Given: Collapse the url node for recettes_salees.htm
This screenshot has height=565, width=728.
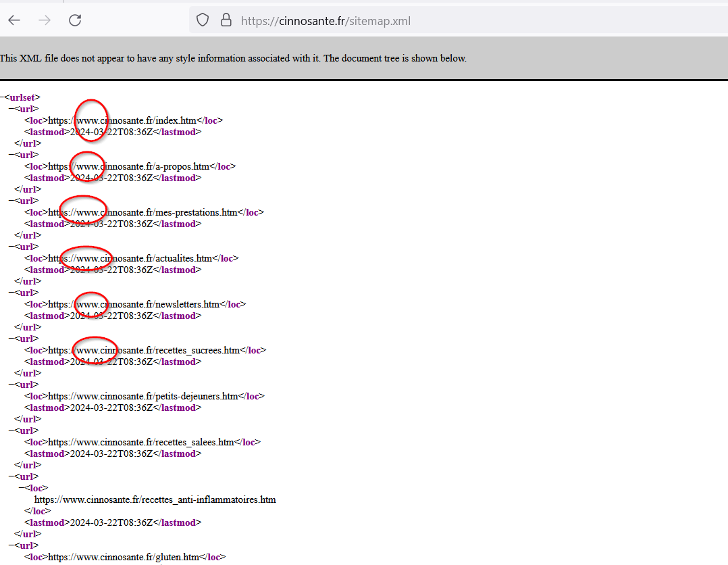Looking at the screenshot, I should (11, 431).
